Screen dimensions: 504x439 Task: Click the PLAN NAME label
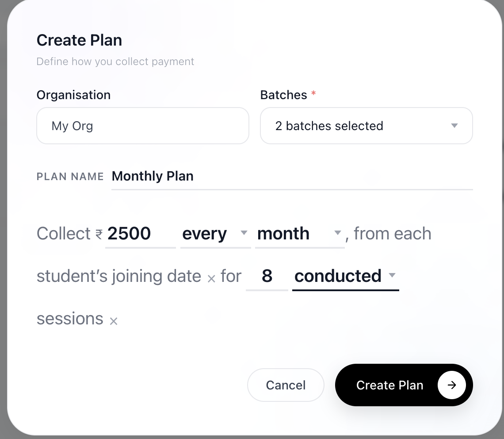[70, 177]
